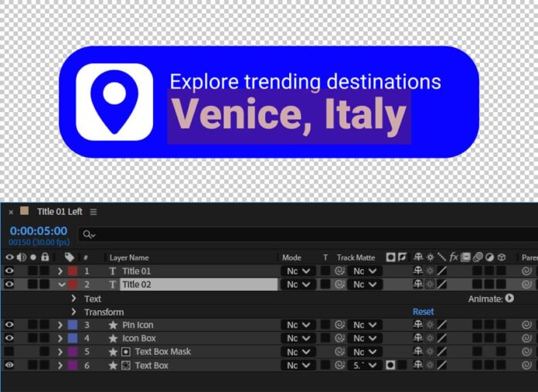
Task: Click the purple label color of Text Box
Action: click(x=73, y=365)
